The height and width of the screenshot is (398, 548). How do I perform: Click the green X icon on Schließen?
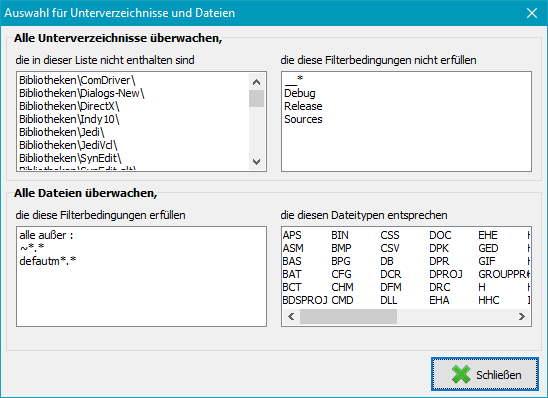(461, 375)
